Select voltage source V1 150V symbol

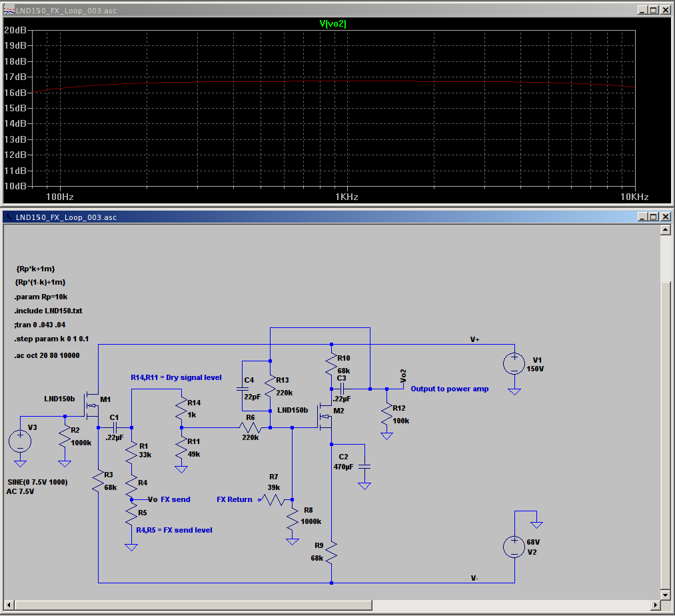click(514, 363)
